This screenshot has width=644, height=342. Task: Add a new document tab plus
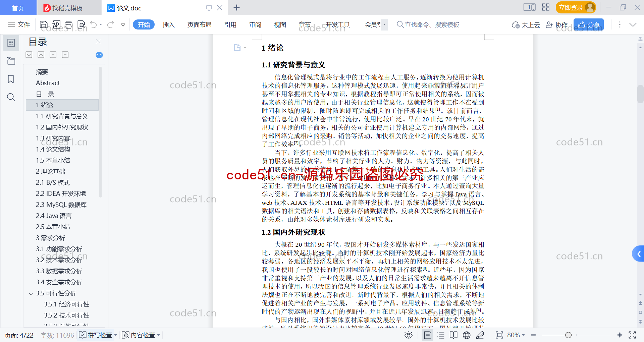[236, 7]
